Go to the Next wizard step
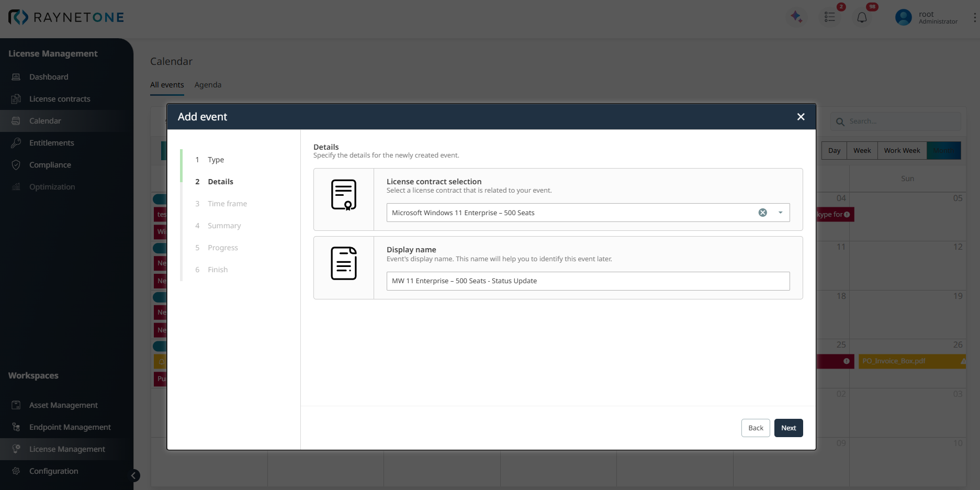This screenshot has width=980, height=490. tap(788, 428)
